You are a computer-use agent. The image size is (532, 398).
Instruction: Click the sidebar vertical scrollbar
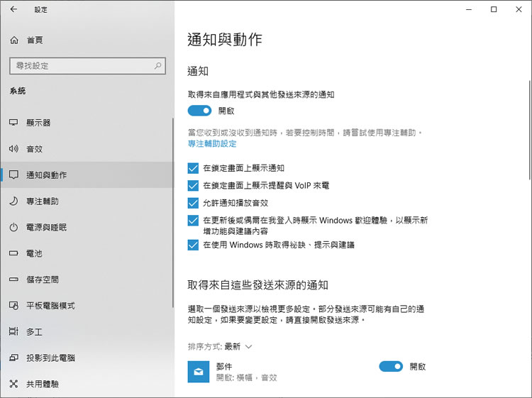[173, 213]
